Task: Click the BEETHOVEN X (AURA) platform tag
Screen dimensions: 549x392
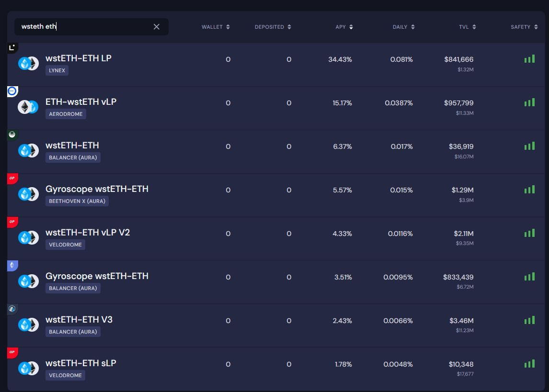Action: [x=77, y=201]
